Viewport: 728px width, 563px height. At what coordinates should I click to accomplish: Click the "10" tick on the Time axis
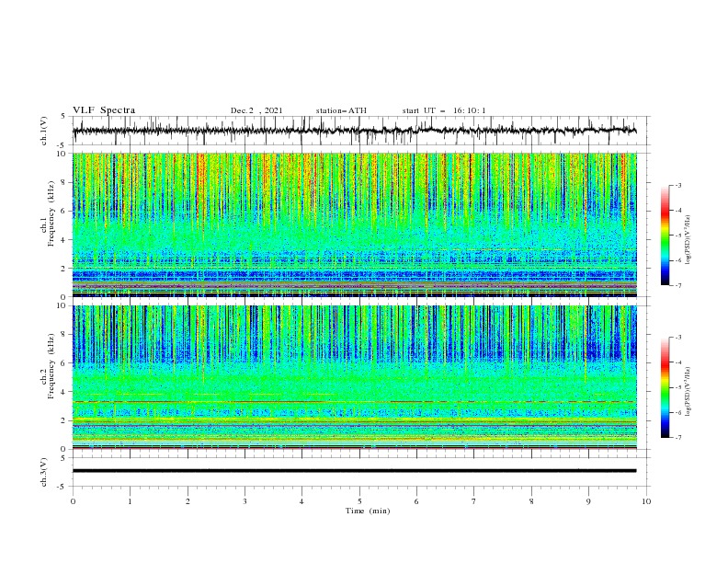click(646, 501)
